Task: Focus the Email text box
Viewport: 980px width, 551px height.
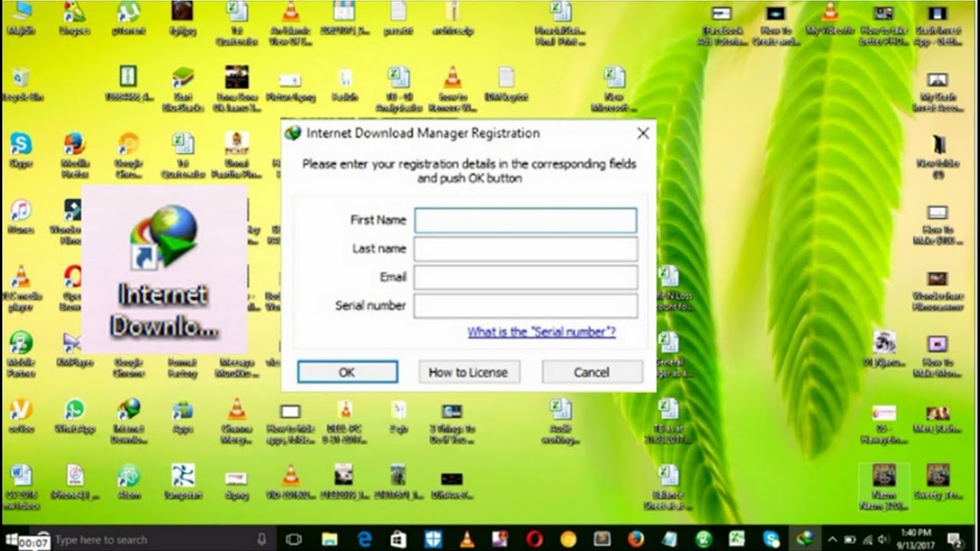Action: point(525,277)
